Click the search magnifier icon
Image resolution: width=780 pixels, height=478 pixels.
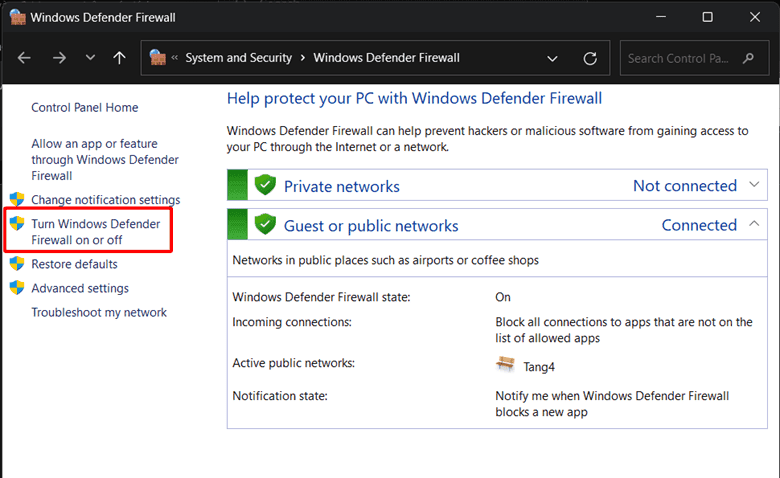tap(748, 58)
